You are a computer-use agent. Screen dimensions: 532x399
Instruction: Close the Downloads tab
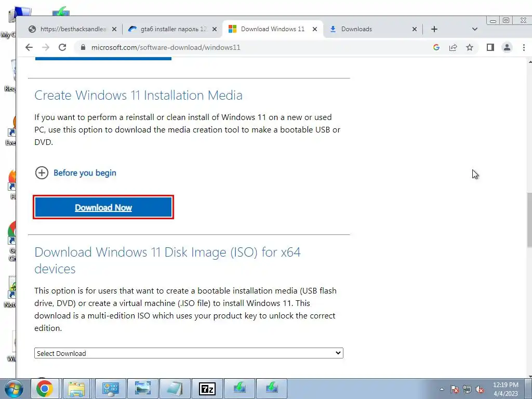[x=414, y=29]
